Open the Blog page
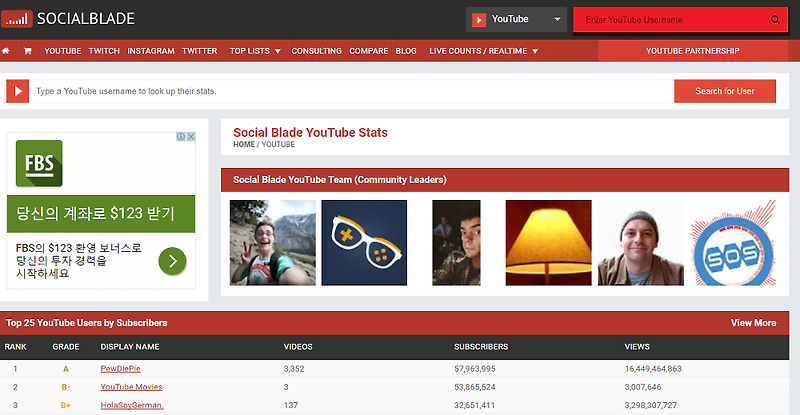 (x=406, y=51)
